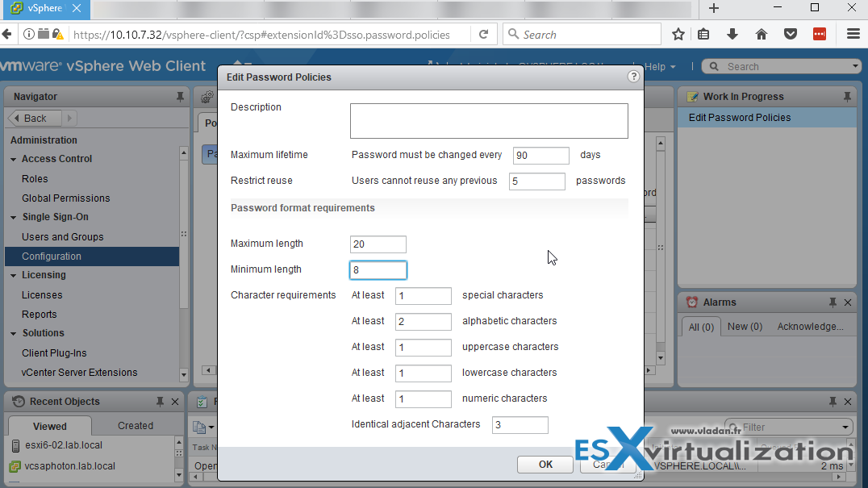Close the Recent Objects panel
This screenshot has width=868, height=488.
point(175,402)
